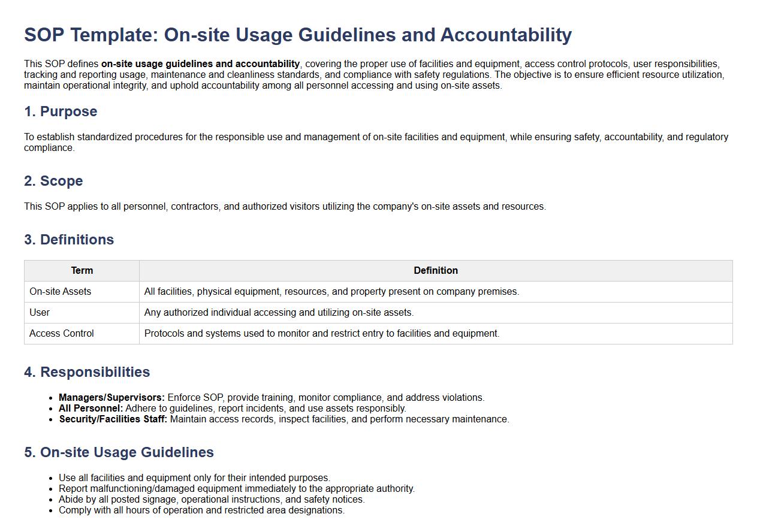757x532 pixels.
Task: Click the definition text for On-site Assets
Action: tap(331, 292)
